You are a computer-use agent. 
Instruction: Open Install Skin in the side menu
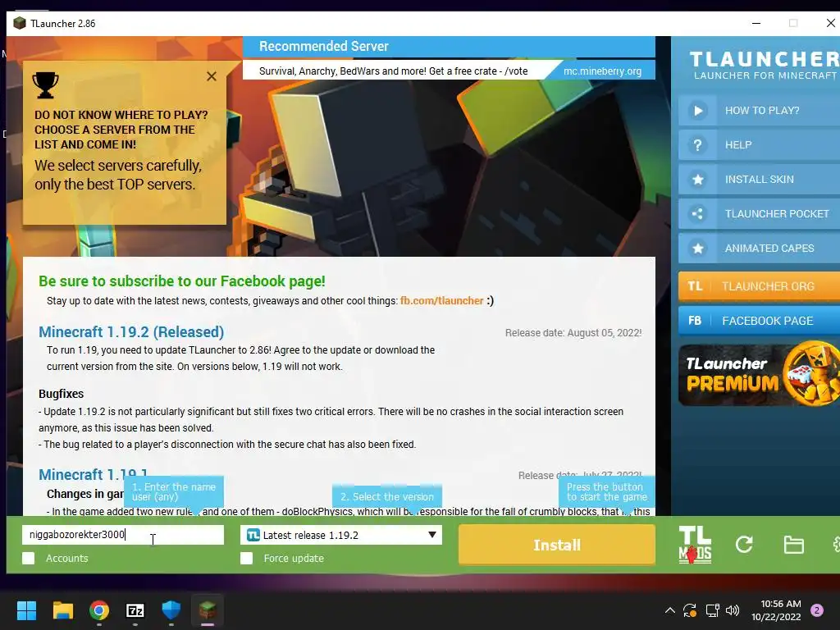pos(759,180)
